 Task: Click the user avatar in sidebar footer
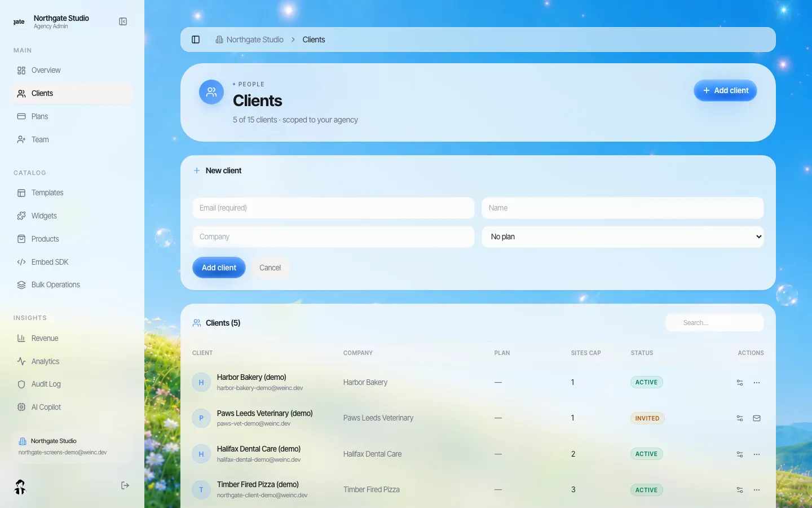click(20, 487)
